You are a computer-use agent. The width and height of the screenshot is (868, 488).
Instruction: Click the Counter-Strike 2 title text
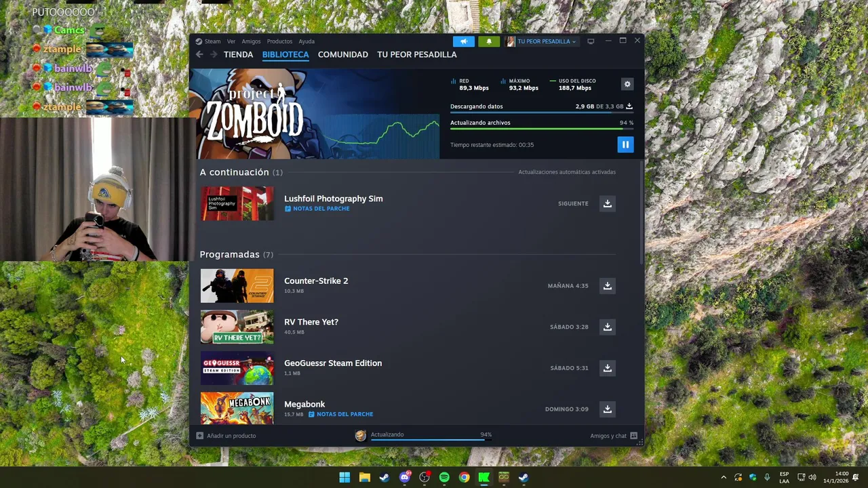pyautogui.click(x=316, y=281)
